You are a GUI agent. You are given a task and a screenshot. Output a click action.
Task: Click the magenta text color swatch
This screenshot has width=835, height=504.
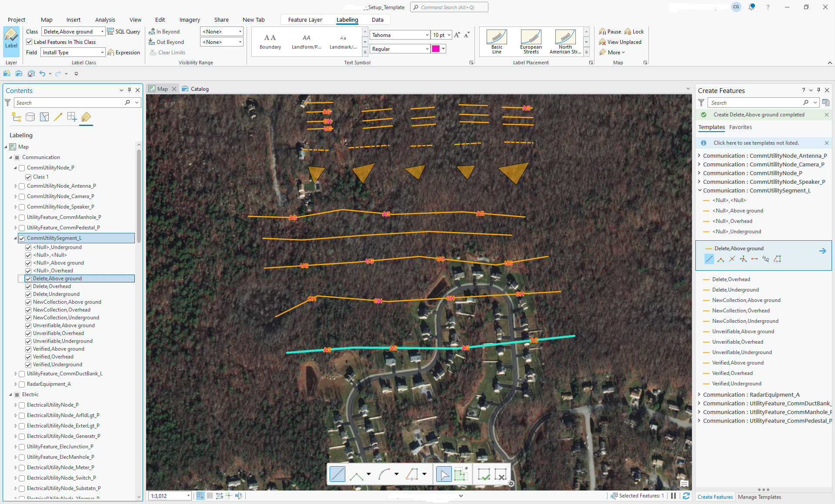[435, 49]
